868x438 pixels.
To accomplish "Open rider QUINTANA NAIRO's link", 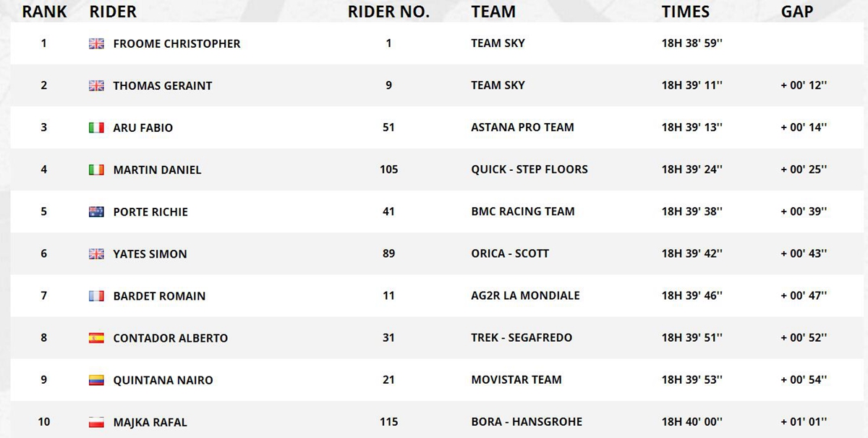I will (163, 380).
